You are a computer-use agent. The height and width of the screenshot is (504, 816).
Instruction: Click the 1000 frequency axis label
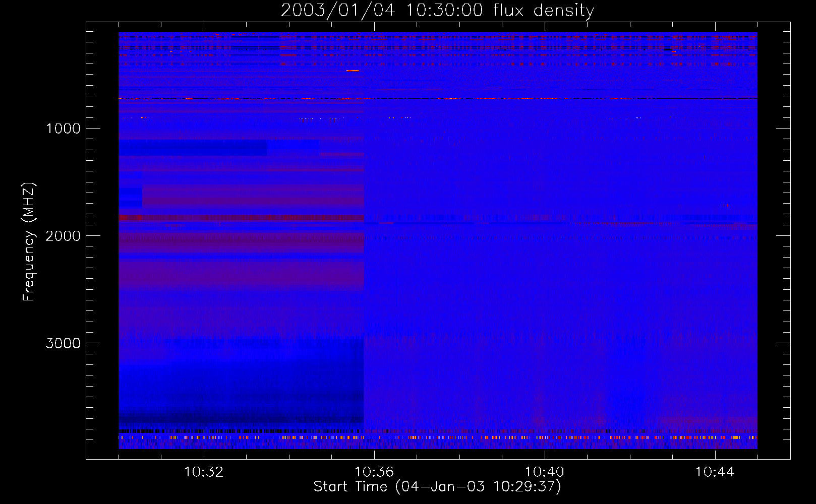(63, 129)
